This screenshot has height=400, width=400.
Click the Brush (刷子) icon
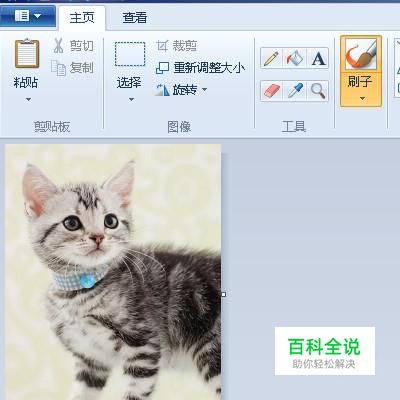click(x=361, y=54)
